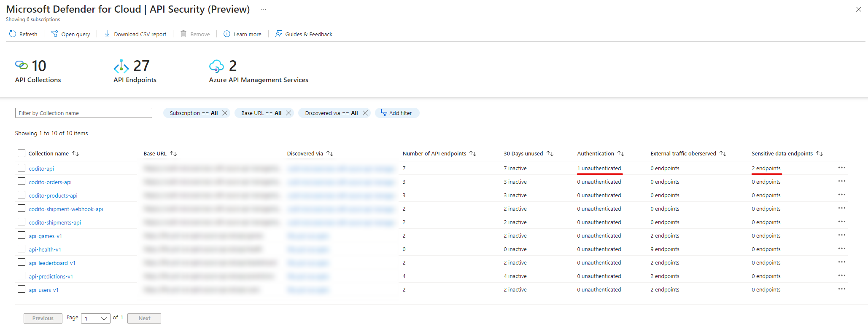
Task: Select the codito-api row checkbox
Action: (22, 168)
